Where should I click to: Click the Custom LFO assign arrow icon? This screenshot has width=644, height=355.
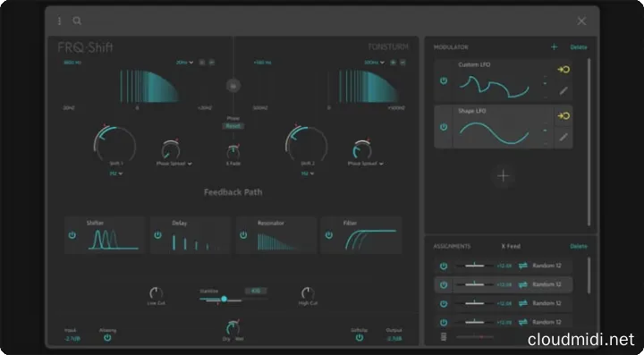coord(563,70)
